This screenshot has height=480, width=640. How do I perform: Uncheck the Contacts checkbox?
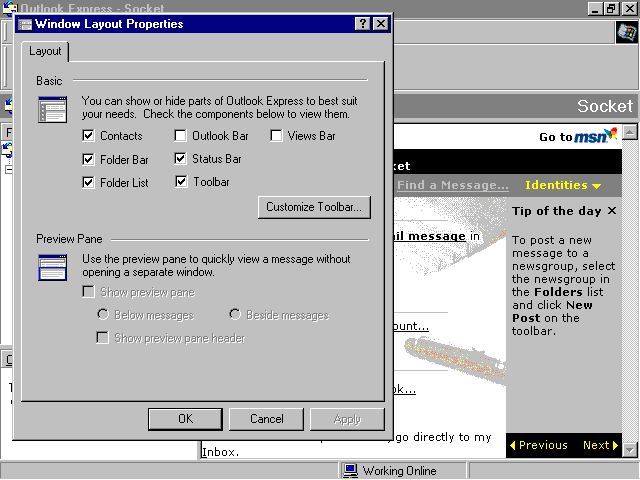click(88, 136)
